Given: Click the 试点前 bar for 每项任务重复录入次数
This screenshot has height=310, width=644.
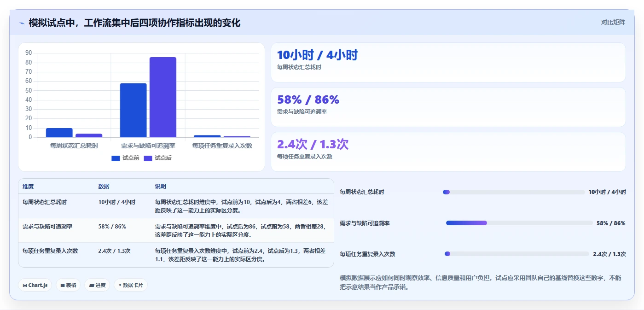Looking at the screenshot, I should (x=207, y=136).
